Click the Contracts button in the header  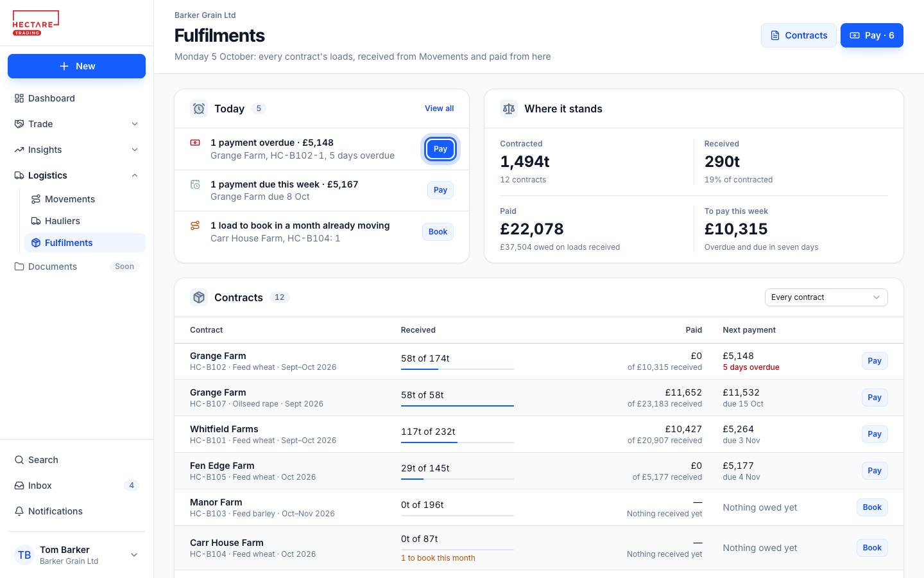pyautogui.click(x=799, y=35)
